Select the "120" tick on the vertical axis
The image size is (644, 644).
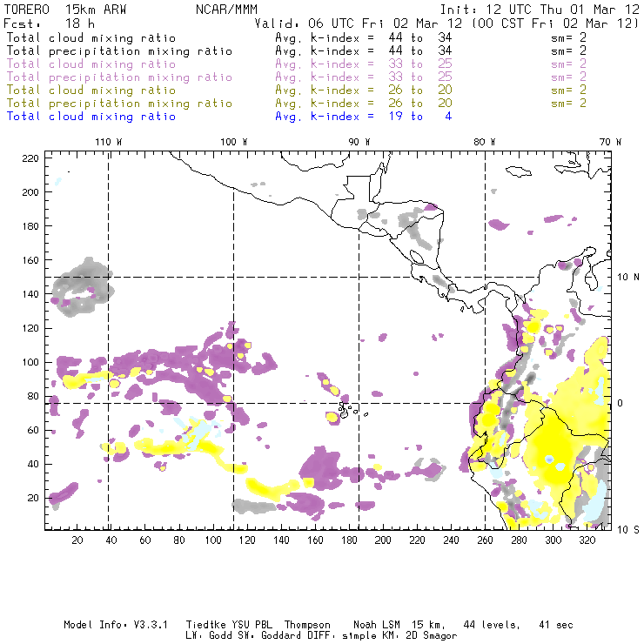[30, 328]
